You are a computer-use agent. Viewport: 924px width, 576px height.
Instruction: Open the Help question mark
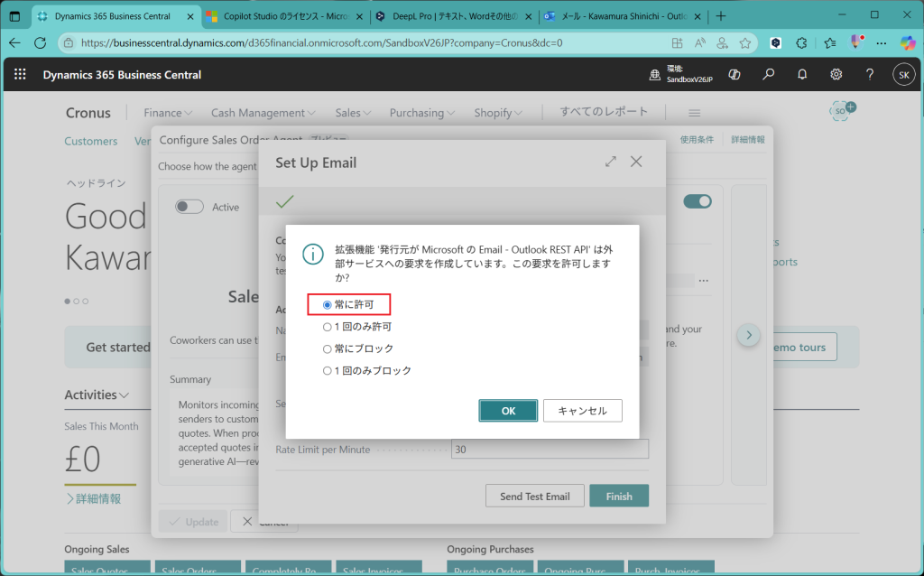pyautogui.click(x=870, y=74)
